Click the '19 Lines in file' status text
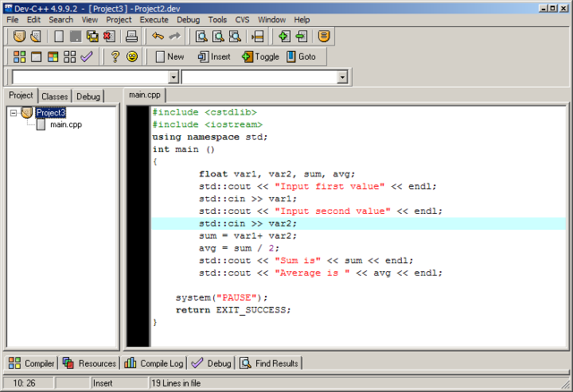The image size is (573, 392). pos(176,383)
